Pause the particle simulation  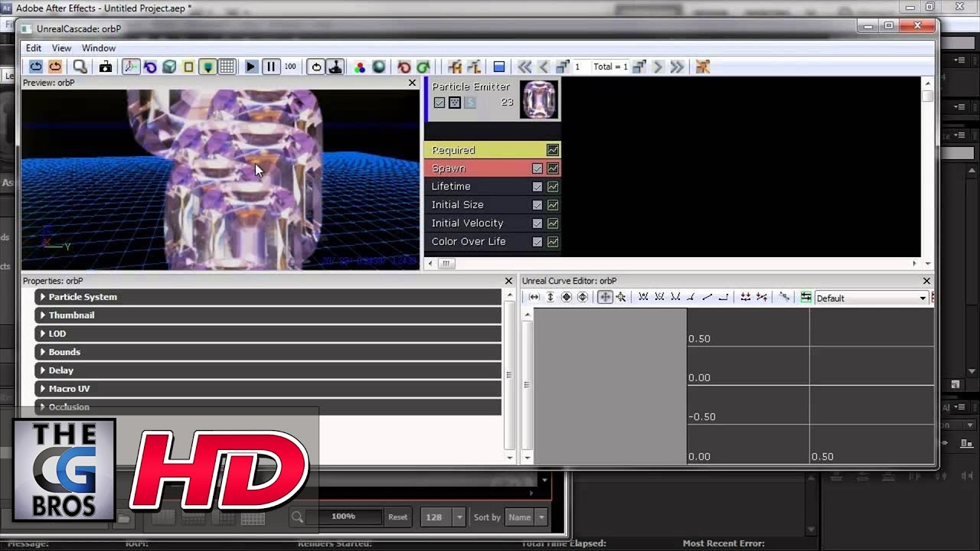(270, 67)
